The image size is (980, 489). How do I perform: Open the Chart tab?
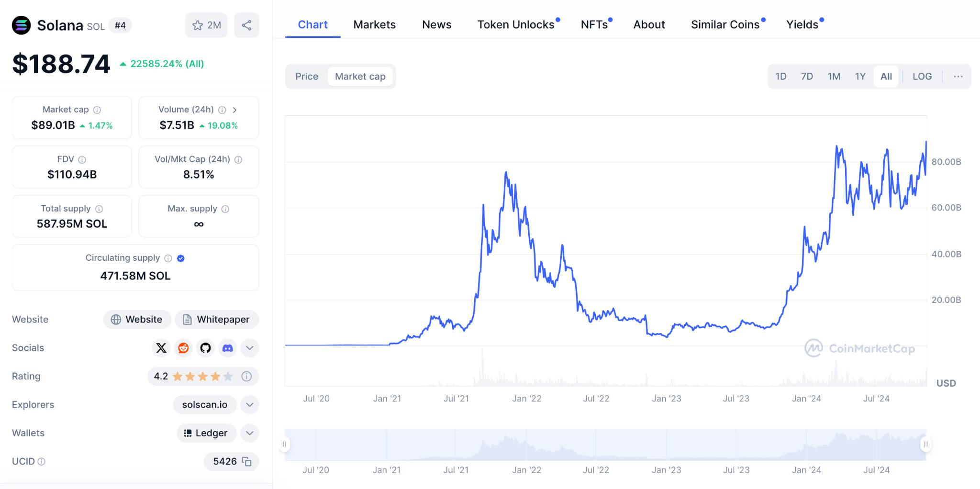click(313, 24)
